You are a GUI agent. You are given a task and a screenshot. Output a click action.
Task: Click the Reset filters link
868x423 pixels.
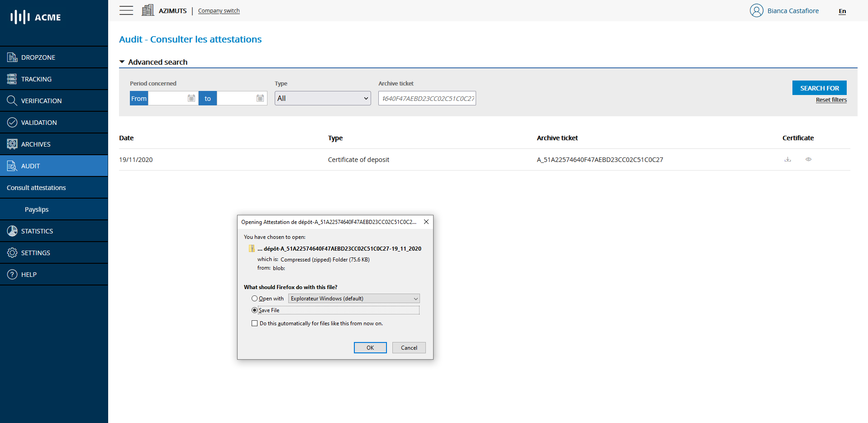tap(831, 100)
